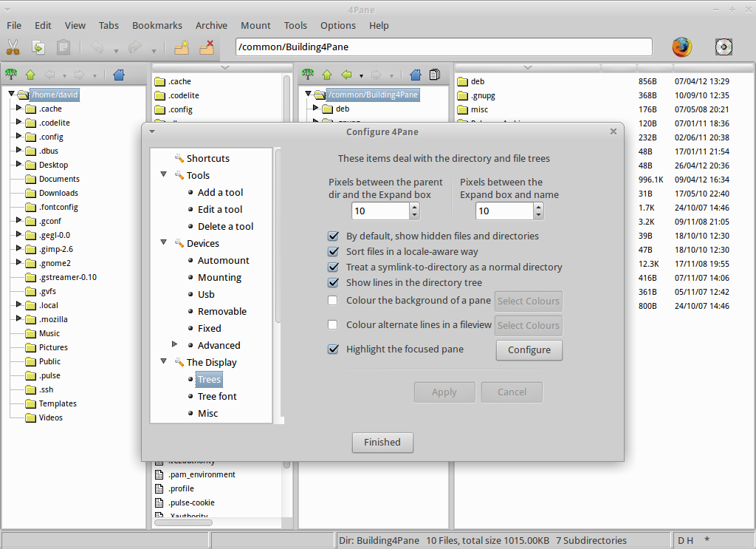This screenshot has width=756, height=549.
Task: Collapse The Display section in config tree
Action: tap(163, 361)
